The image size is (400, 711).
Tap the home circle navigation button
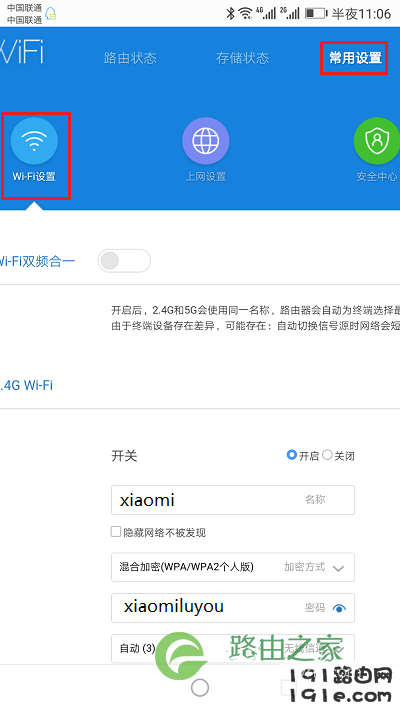pyautogui.click(x=200, y=687)
